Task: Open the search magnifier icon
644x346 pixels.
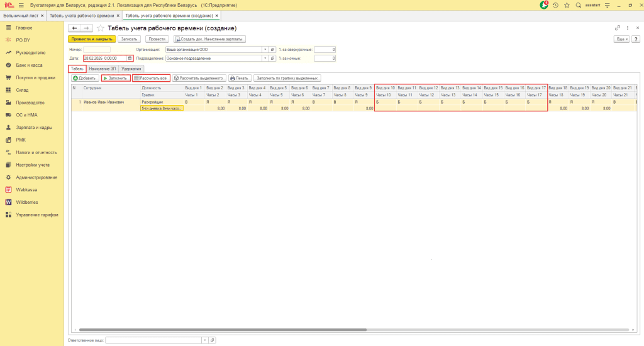Action: point(578,5)
